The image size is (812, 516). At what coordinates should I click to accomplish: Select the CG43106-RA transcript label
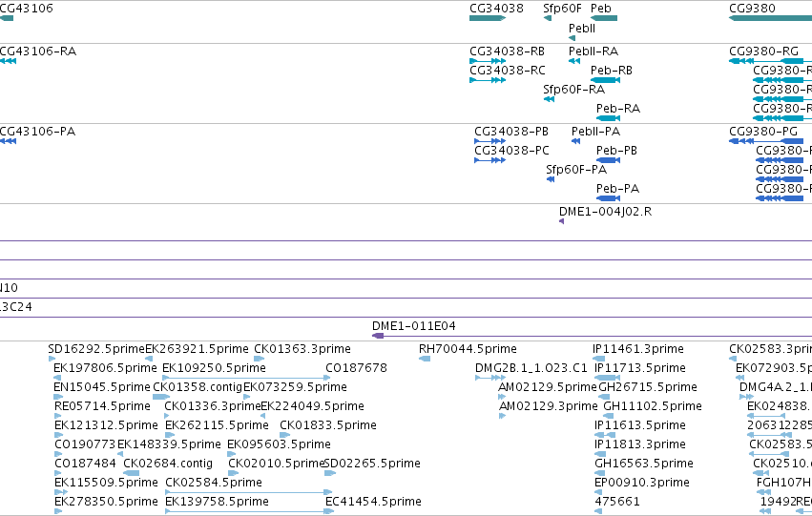pyautogui.click(x=38, y=52)
